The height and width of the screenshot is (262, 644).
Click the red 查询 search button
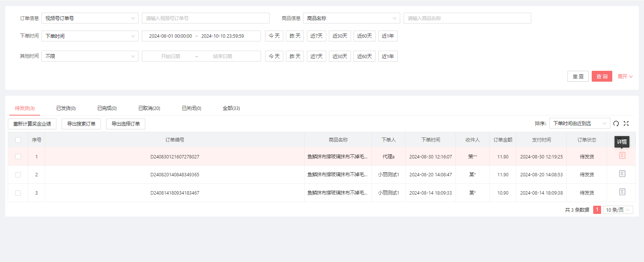pos(601,76)
